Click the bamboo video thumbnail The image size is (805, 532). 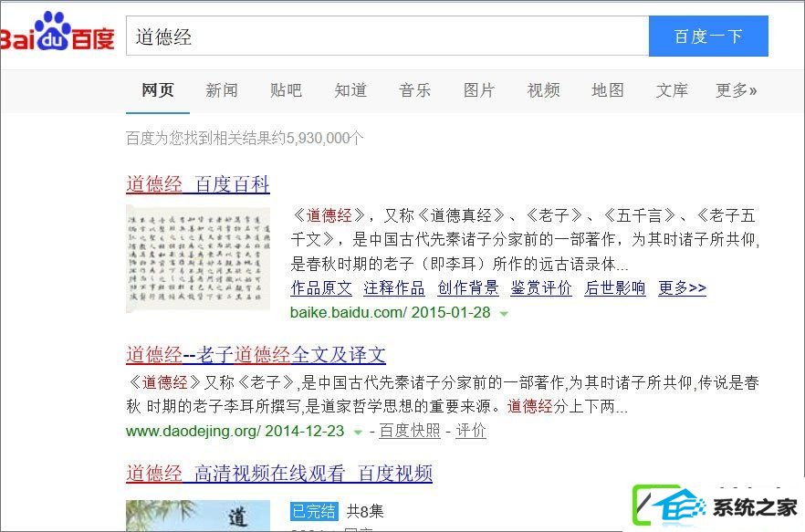click(198, 516)
